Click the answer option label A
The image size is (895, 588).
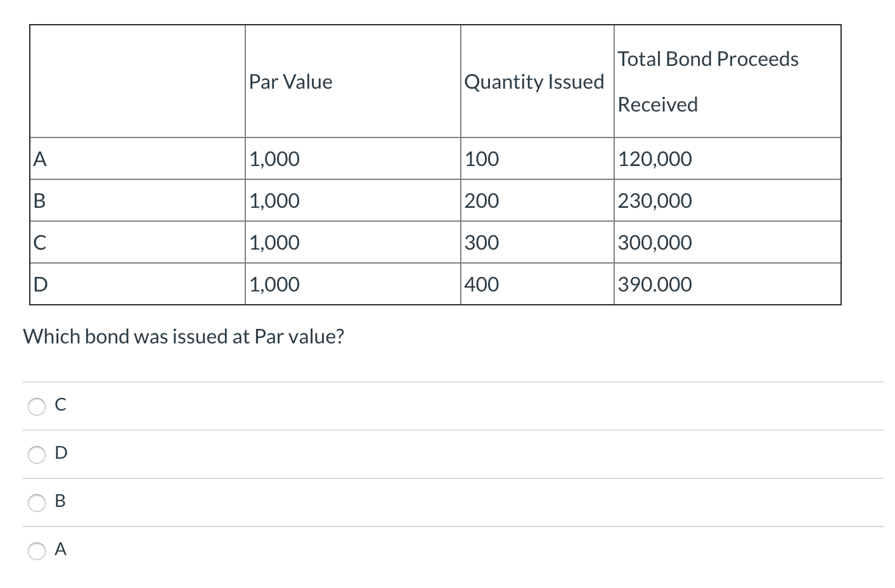60,549
